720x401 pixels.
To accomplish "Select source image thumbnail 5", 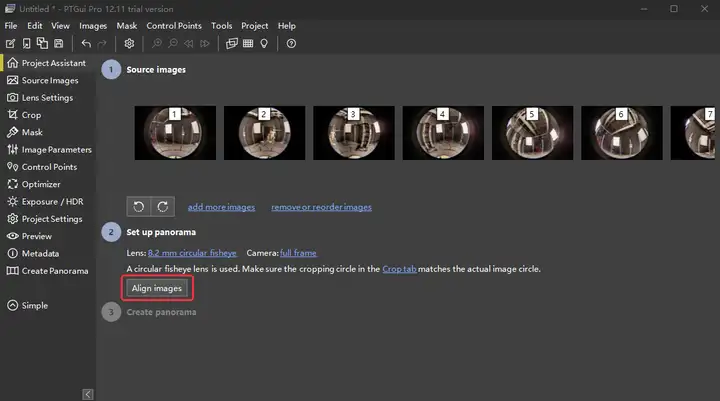I will pyautogui.click(x=532, y=133).
